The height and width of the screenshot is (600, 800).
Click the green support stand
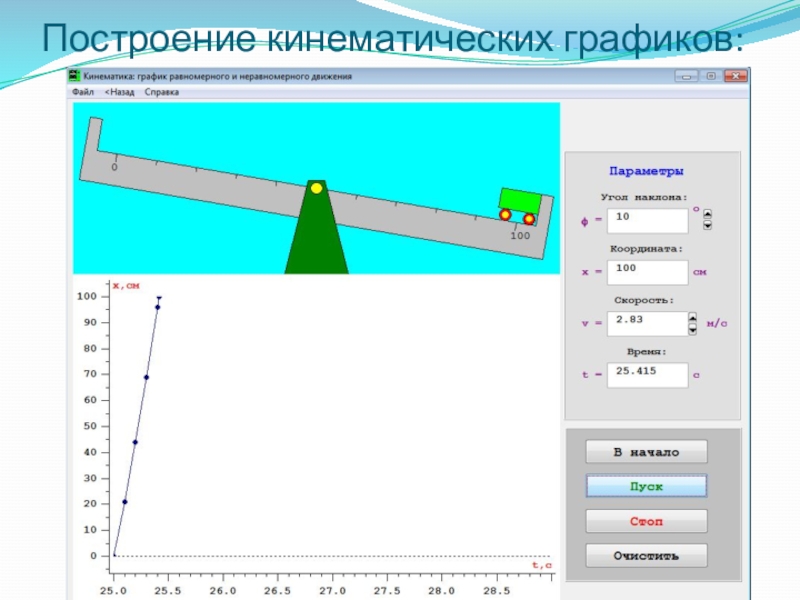pos(316,235)
